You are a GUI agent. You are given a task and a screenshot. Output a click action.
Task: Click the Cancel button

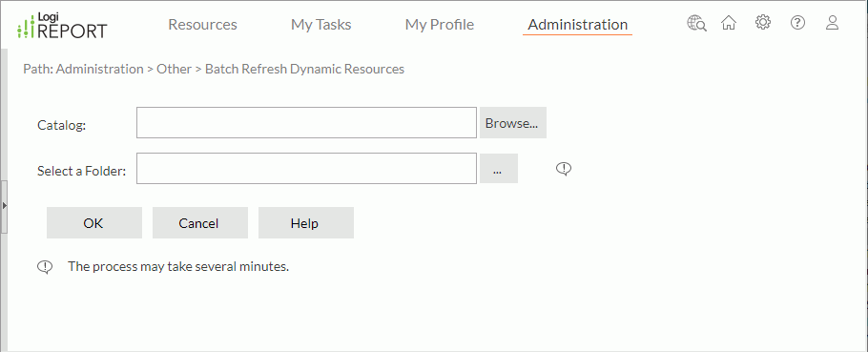(200, 223)
